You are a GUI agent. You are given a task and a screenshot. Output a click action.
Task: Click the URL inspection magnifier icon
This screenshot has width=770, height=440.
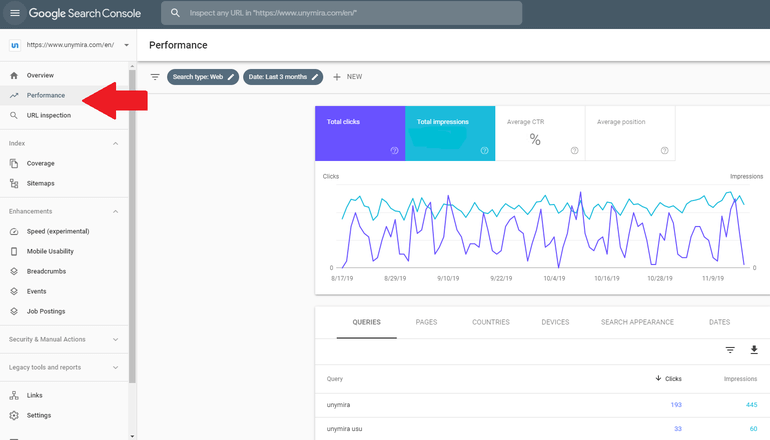14,115
